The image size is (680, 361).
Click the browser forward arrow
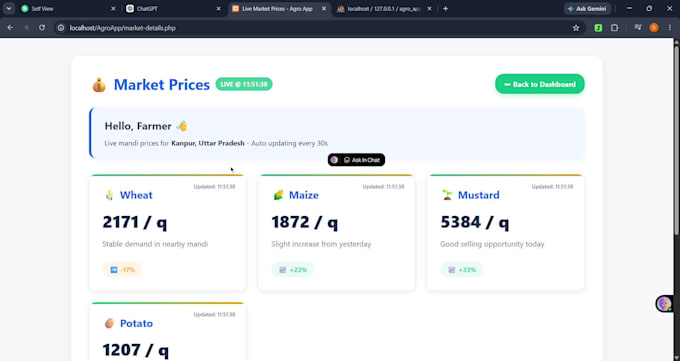(26, 28)
